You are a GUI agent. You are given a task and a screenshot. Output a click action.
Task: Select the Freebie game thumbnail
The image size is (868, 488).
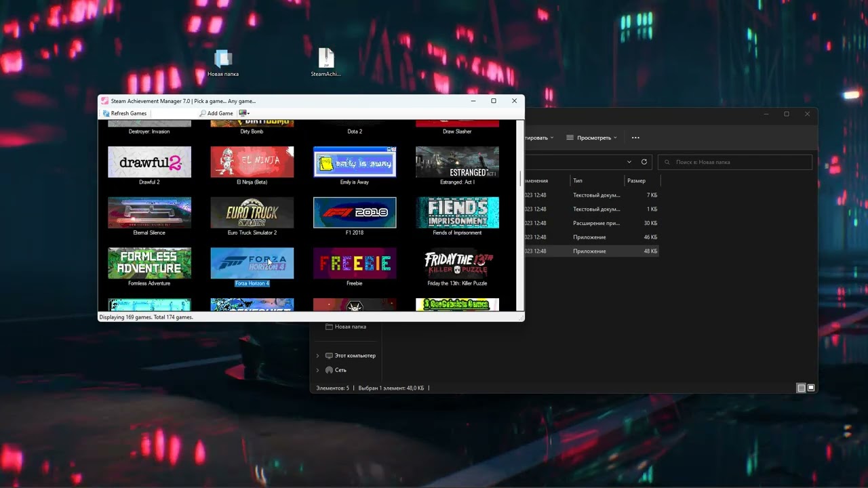coord(355,263)
